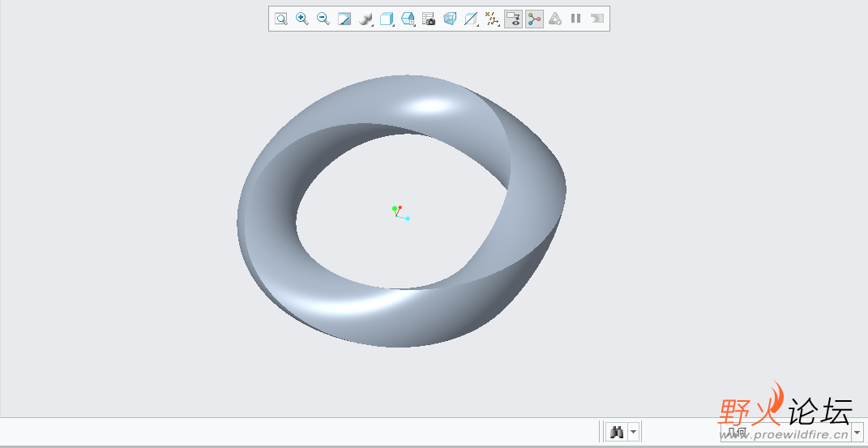
Task: Click the coordinate system origin triad
Action: point(400,213)
